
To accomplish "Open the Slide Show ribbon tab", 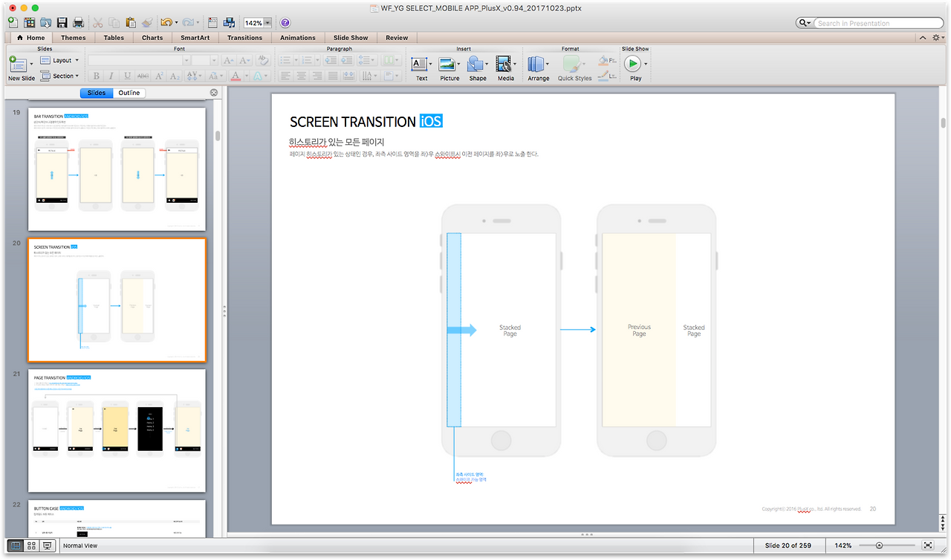I will tap(351, 38).
